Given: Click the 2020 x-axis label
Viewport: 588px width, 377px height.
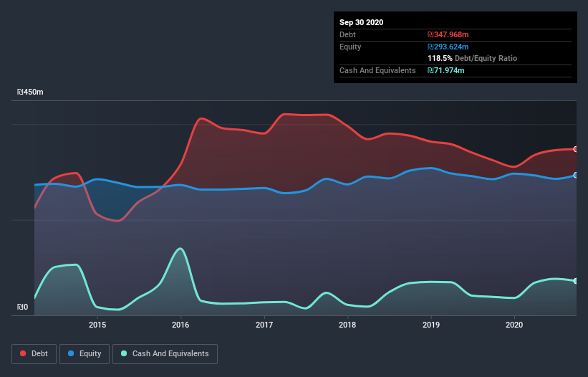Looking at the screenshot, I should pos(514,325).
